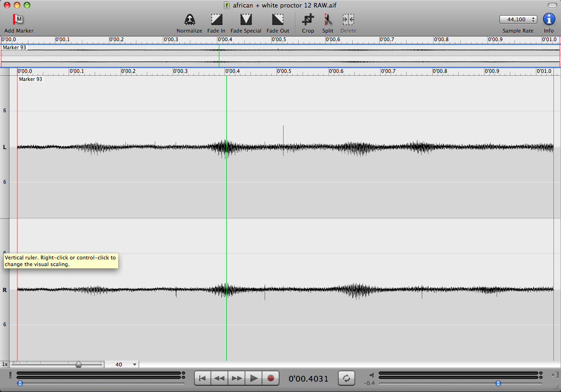The image size is (561, 392).
Task: Open the Sample Rate 44,100 dropdown
Action: [x=518, y=19]
